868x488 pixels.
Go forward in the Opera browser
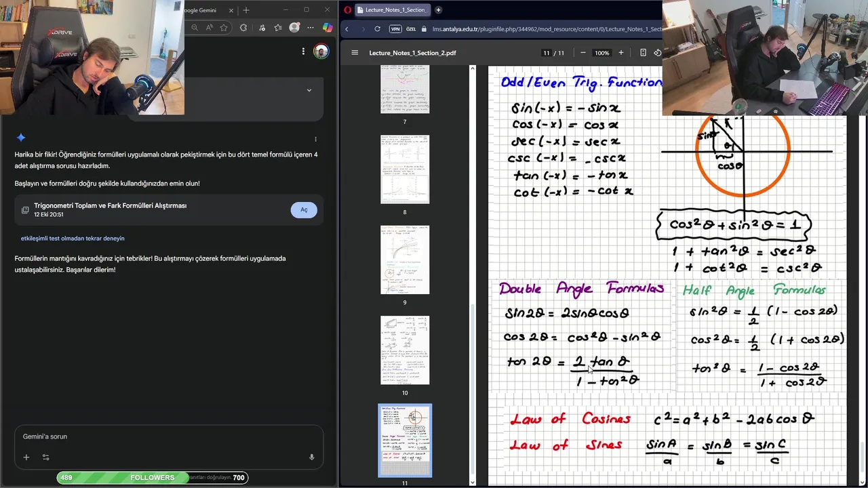click(363, 29)
